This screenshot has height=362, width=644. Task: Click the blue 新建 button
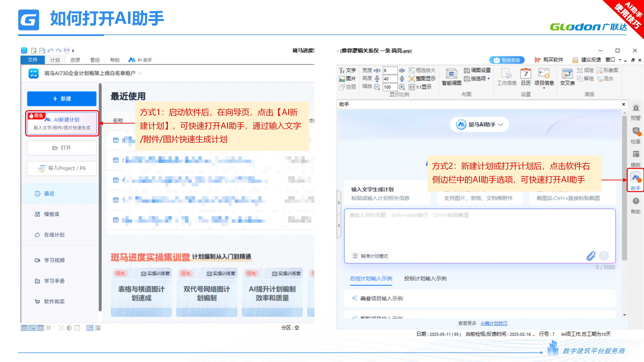point(62,99)
